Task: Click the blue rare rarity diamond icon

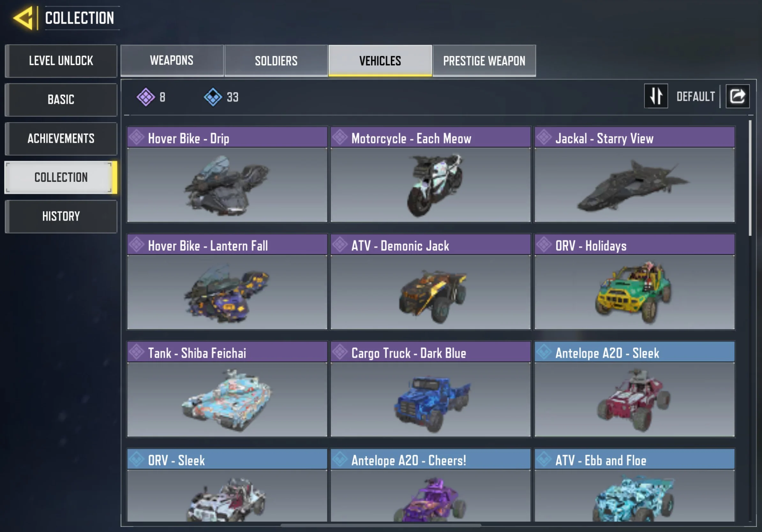Action: (213, 97)
